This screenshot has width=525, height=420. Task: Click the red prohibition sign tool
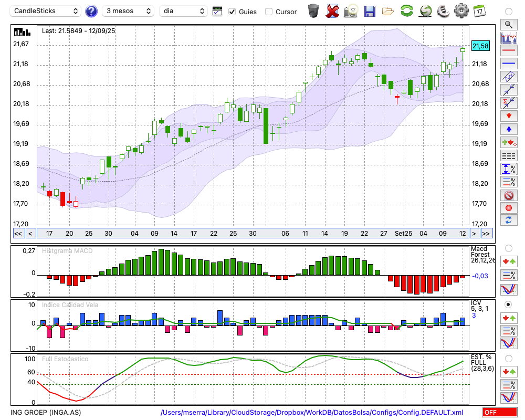click(509, 195)
